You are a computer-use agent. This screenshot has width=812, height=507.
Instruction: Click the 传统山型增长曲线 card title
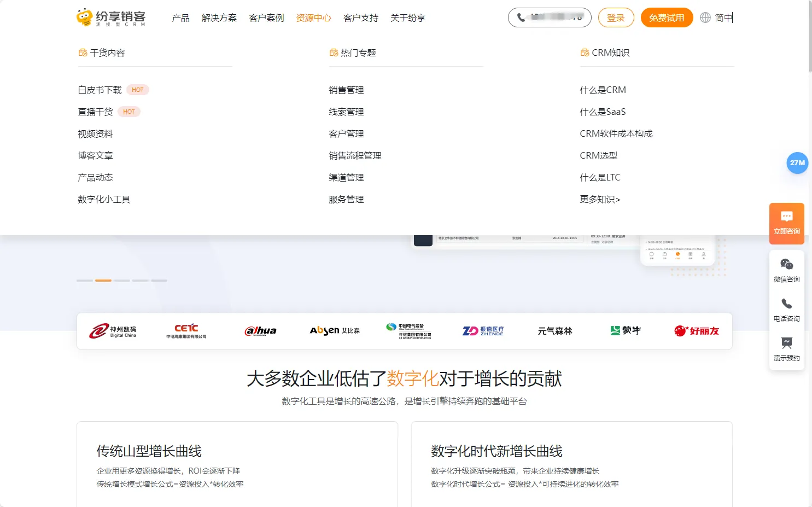[149, 451]
